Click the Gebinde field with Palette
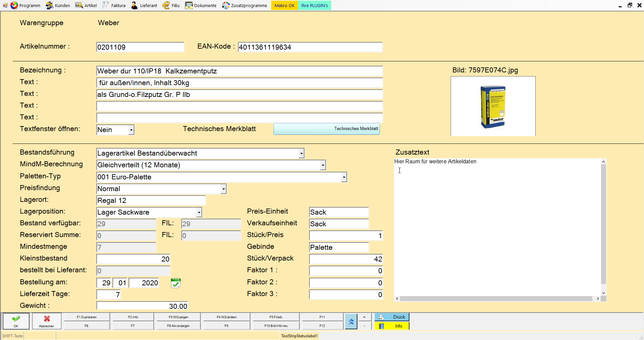Viewport: 644px width, 340px height. [x=339, y=247]
